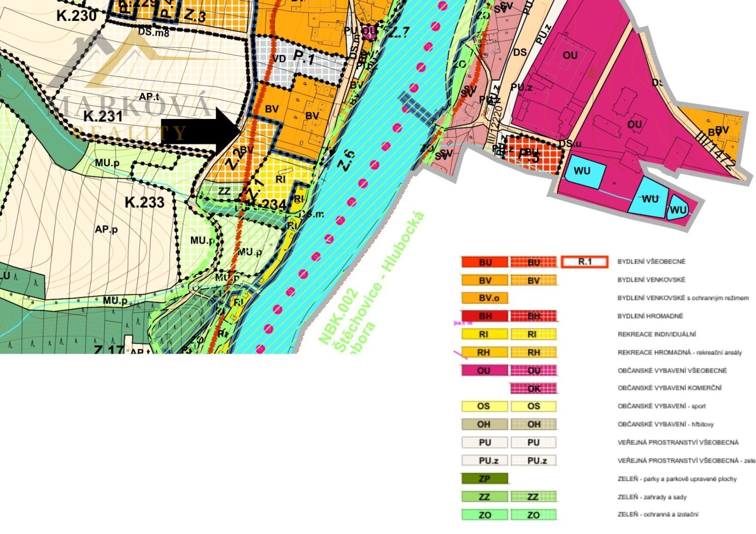
Task: Select the solid red BU legend swatch
Action: (x=485, y=262)
